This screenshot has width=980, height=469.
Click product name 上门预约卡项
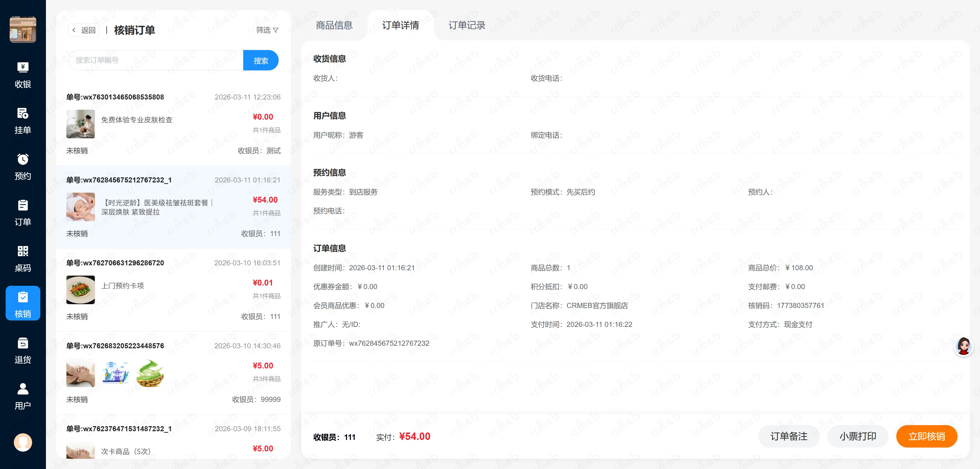122,286
